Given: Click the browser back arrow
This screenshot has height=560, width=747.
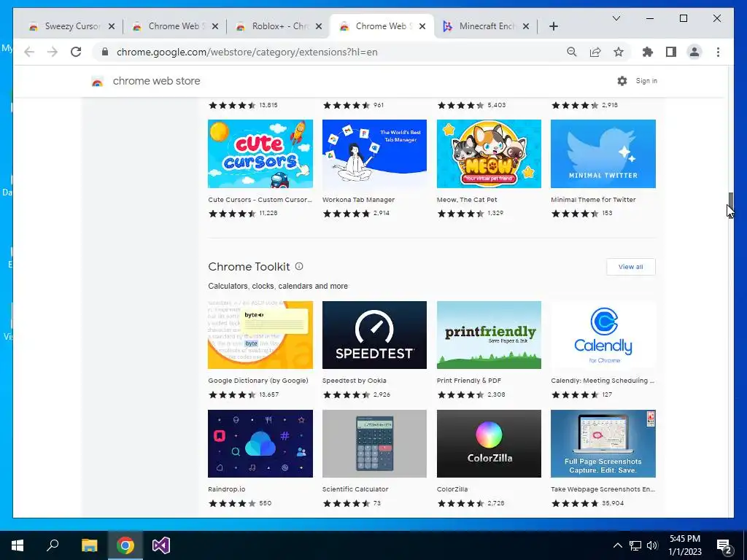Looking at the screenshot, I should [29, 52].
